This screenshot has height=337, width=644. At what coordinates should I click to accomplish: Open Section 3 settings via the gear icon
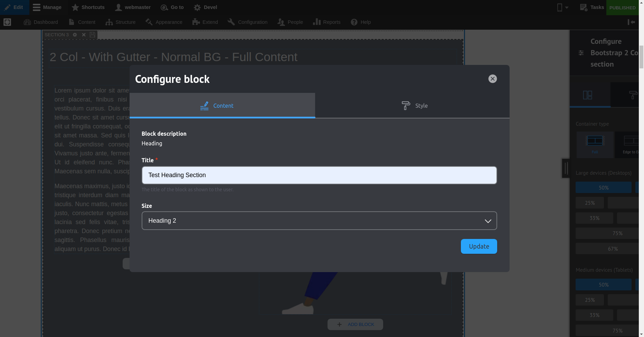(75, 35)
